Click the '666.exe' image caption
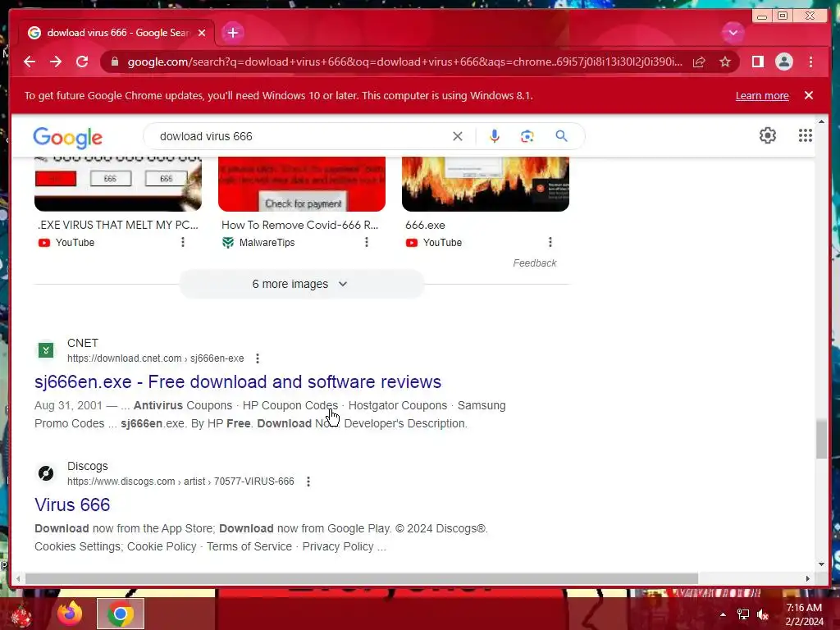 [x=425, y=225]
